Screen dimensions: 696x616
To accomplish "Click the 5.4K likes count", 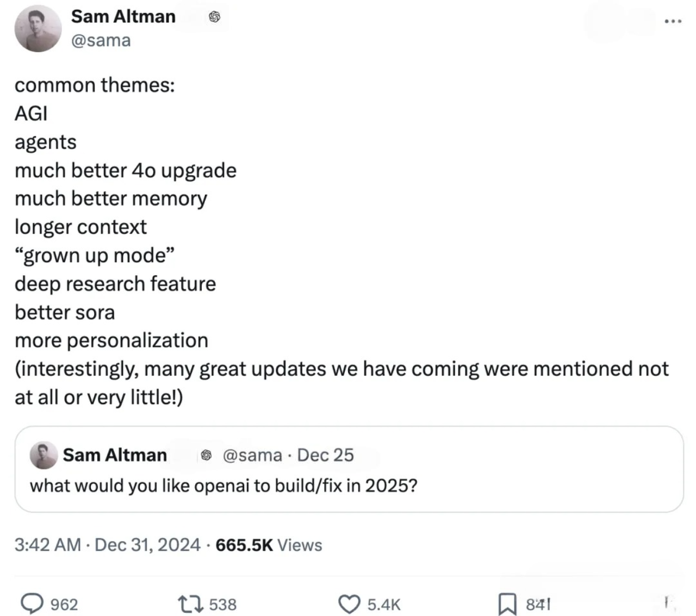I will pyautogui.click(x=384, y=605).
